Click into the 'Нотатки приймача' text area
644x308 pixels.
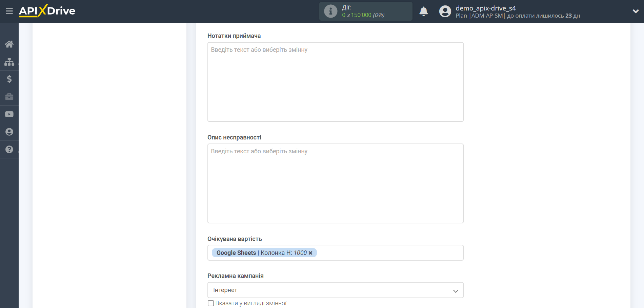(x=335, y=82)
